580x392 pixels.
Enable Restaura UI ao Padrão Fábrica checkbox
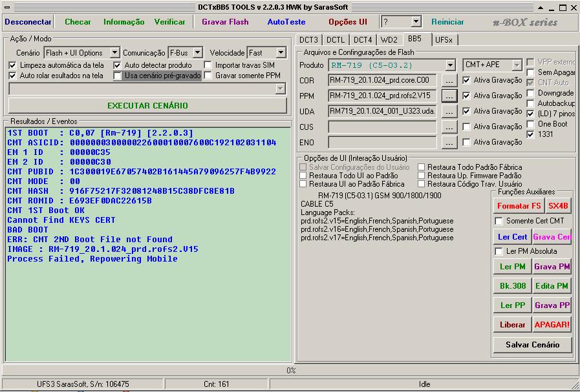tap(303, 184)
